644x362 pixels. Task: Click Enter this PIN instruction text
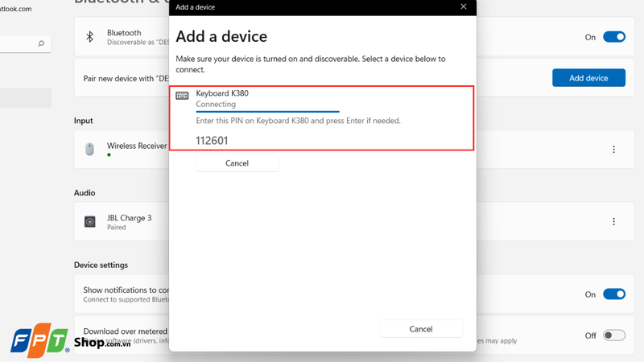[298, 121]
